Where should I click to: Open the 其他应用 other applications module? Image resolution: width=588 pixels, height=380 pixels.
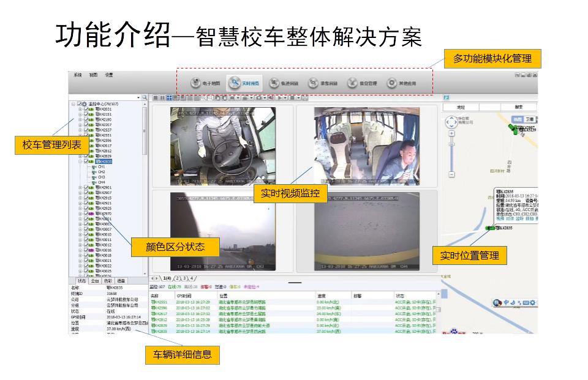coord(401,83)
